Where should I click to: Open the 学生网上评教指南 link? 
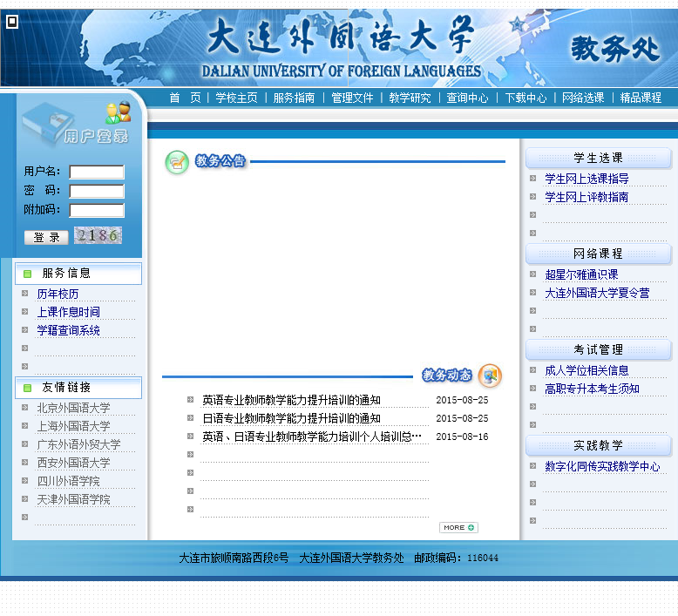click(x=586, y=197)
